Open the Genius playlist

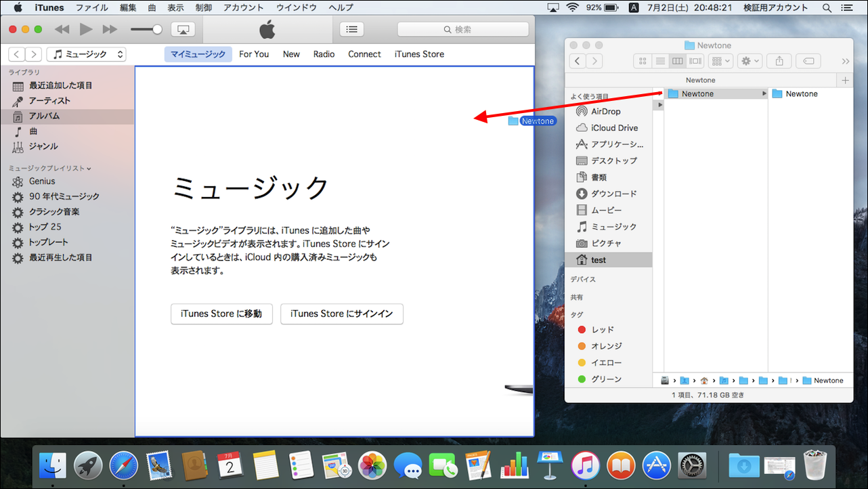(x=67, y=182)
